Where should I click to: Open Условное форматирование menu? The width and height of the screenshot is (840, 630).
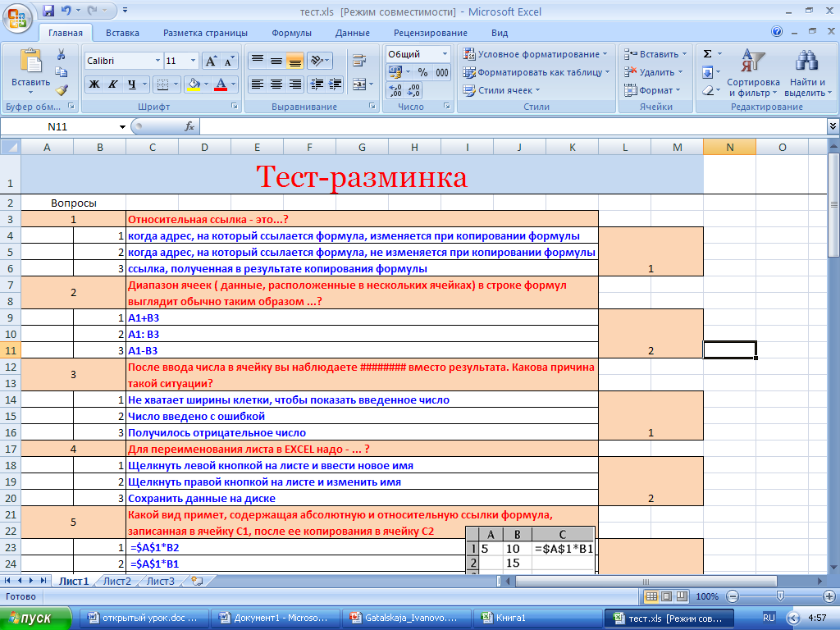coord(535,54)
